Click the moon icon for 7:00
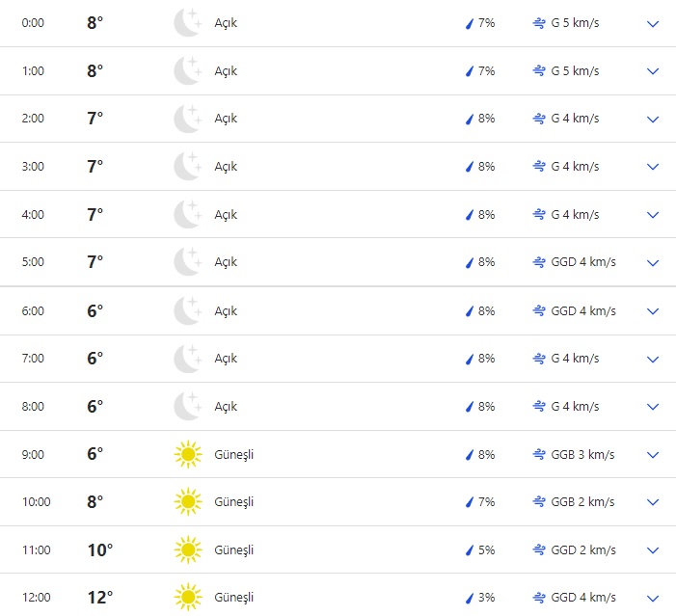676x616 pixels. [187, 359]
